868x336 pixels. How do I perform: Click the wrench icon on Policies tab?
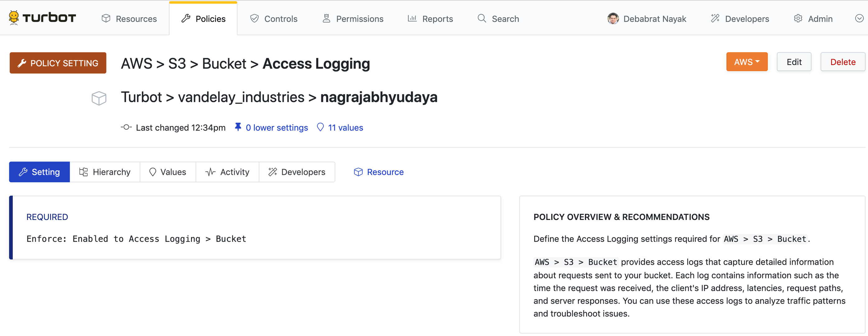pos(186,19)
